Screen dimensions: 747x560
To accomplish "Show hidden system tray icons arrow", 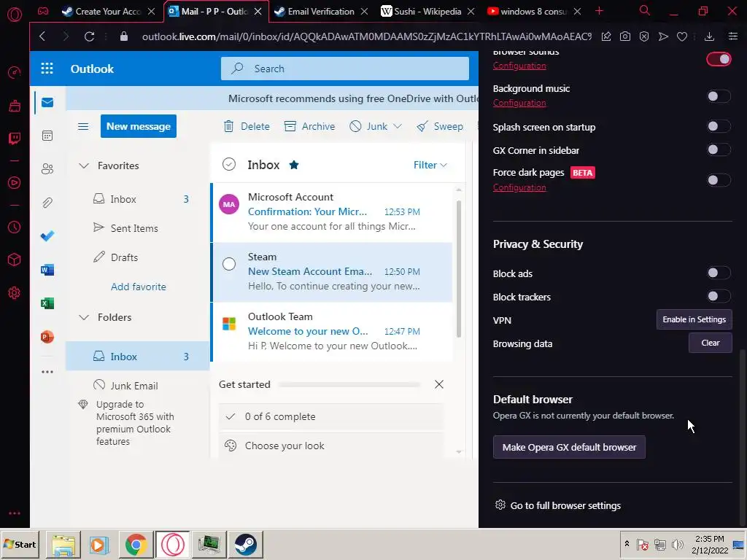I will [627, 544].
